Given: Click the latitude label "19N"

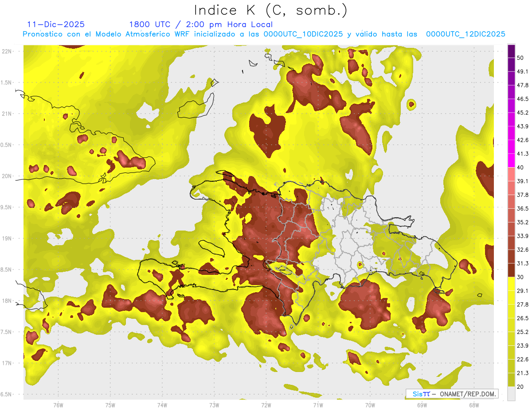Looking at the screenshot, I should [x=7, y=239].
